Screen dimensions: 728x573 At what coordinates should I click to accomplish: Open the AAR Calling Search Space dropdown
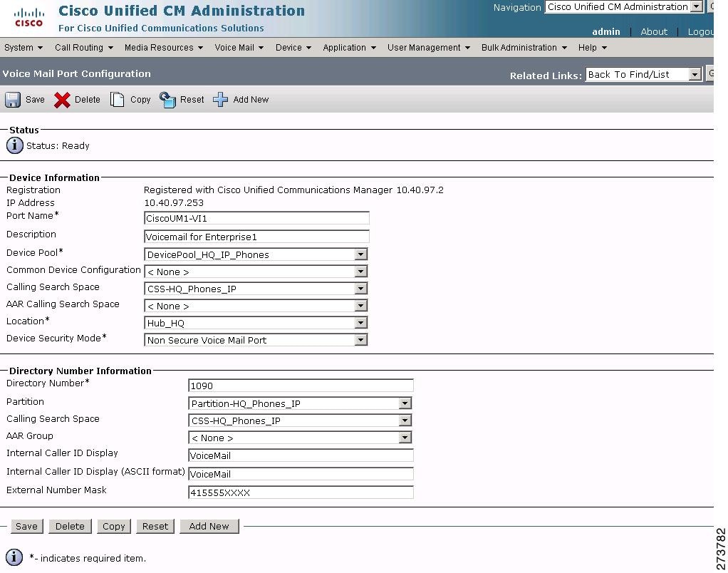[x=360, y=306]
